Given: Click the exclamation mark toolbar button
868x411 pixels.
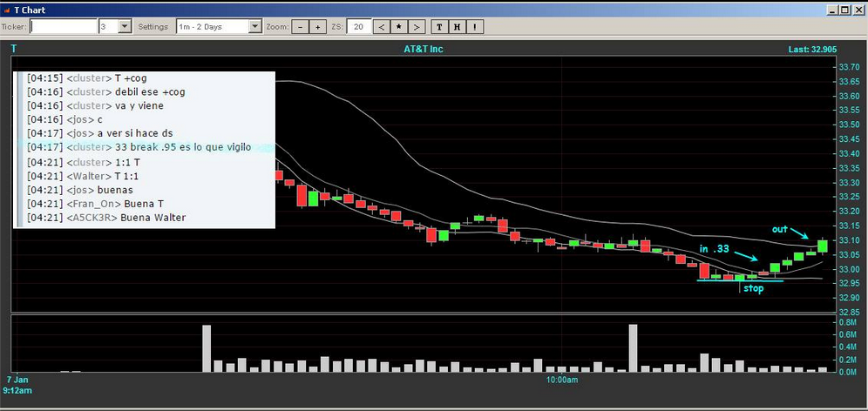Looking at the screenshot, I should pyautogui.click(x=474, y=26).
